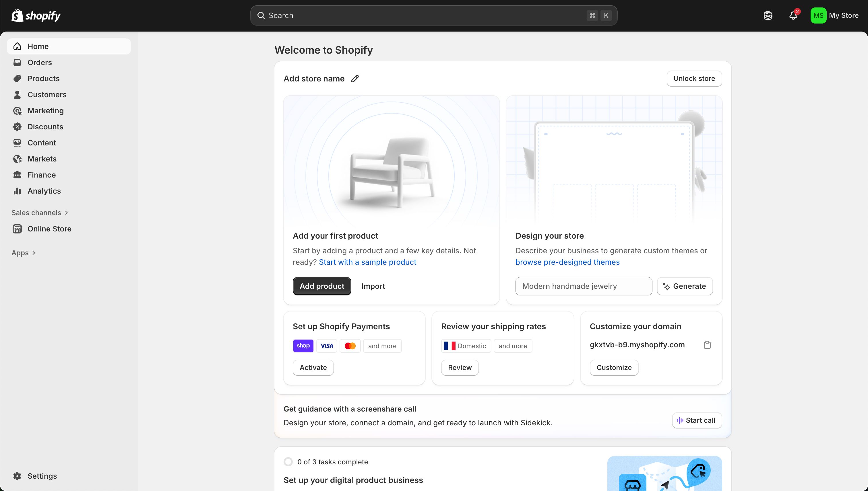Viewport: 868px width, 491px height.
Task: Open the Sidekick assistant in the top bar
Action: tap(768, 15)
